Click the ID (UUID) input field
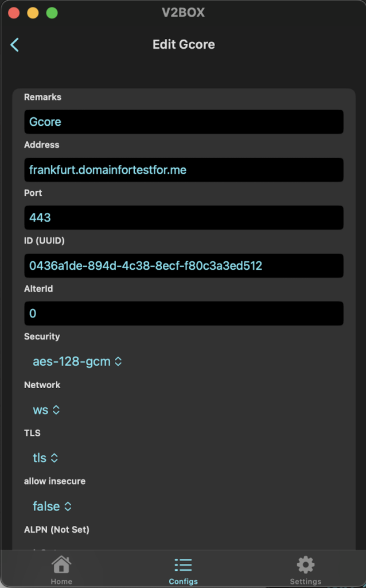Viewport: 366px width, 588px height. coord(184,265)
